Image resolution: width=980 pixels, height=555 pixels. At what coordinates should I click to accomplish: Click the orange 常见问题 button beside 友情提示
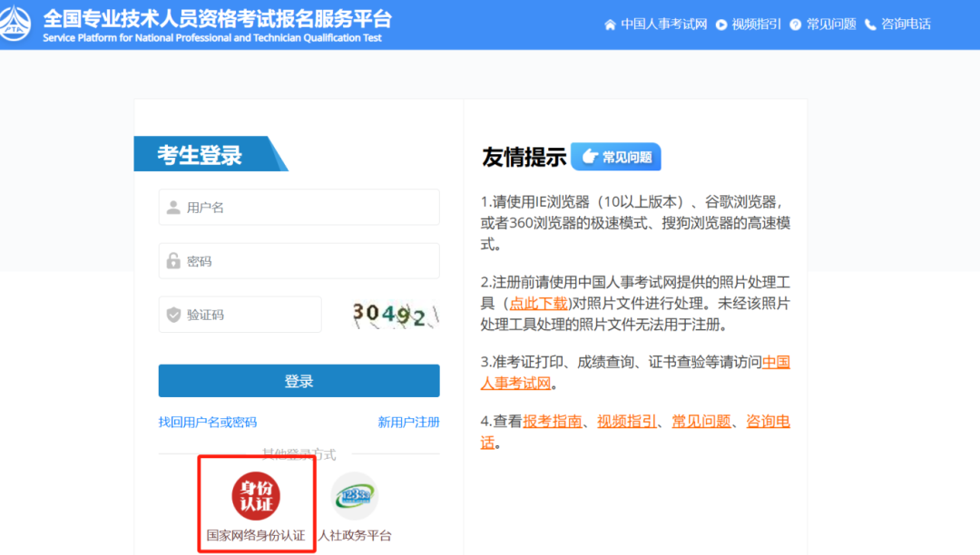pyautogui.click(x=615, y=156)
